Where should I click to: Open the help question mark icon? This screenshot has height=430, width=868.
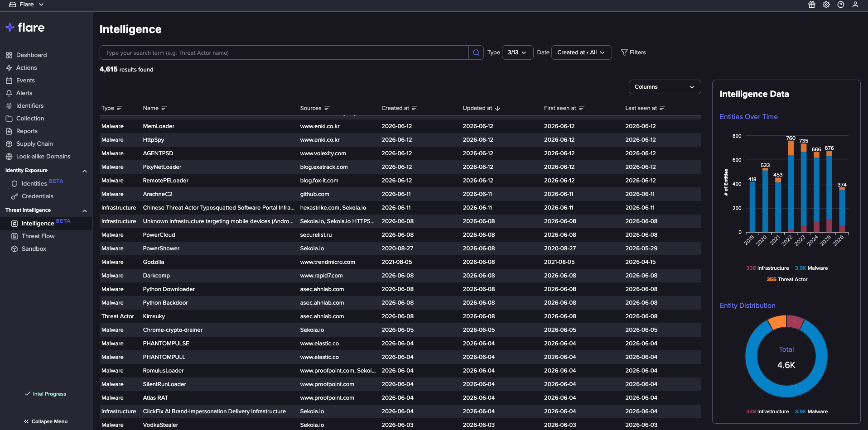pos(841,5)
